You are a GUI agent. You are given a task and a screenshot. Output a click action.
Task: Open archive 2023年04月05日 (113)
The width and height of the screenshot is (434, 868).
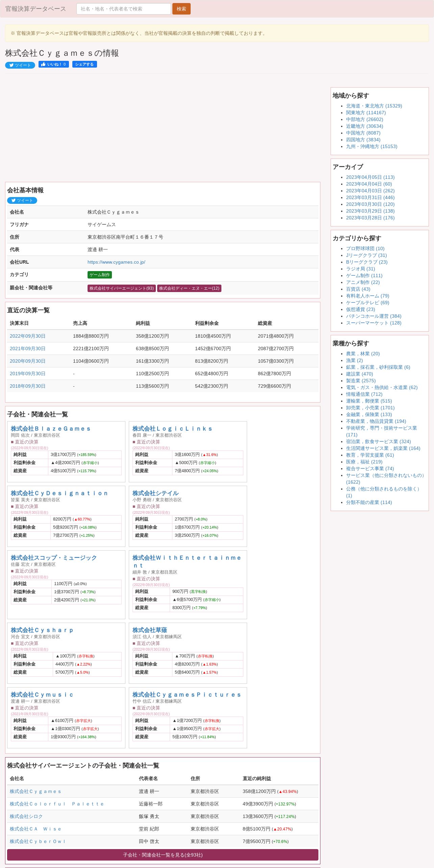click(x=370, y=177)
